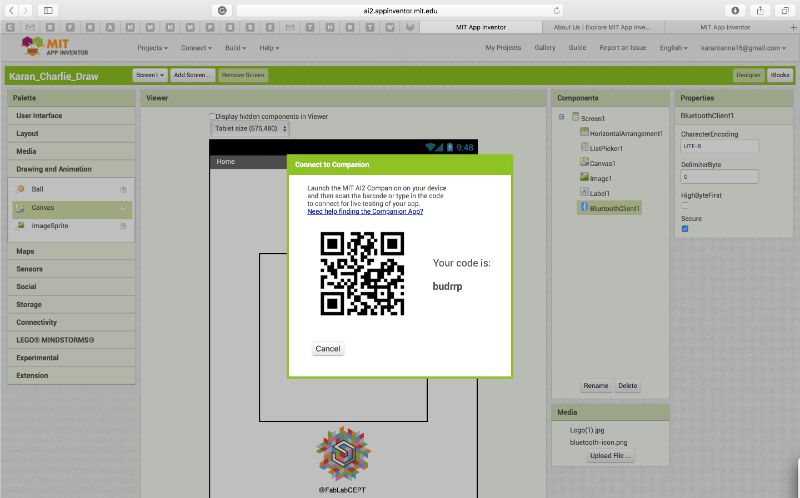
Task: Open the Screen1 screen selector dropdown
Action: point(150,75)
